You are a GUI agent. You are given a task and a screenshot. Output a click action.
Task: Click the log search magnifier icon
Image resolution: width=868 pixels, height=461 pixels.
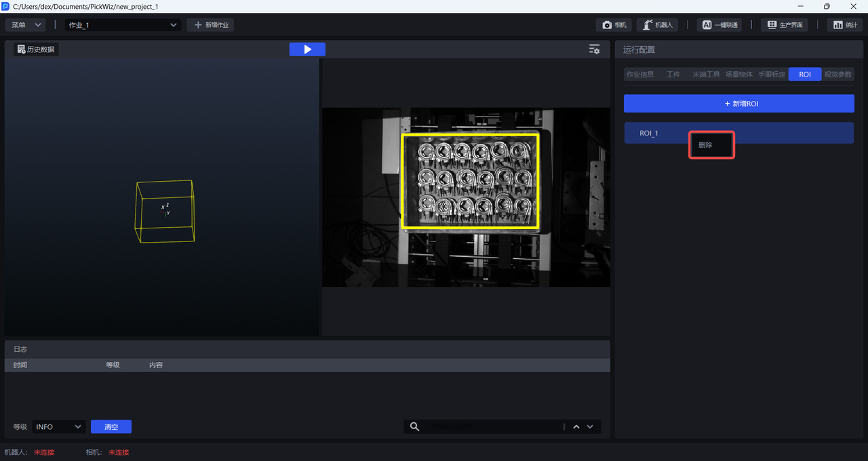(415, 426)
